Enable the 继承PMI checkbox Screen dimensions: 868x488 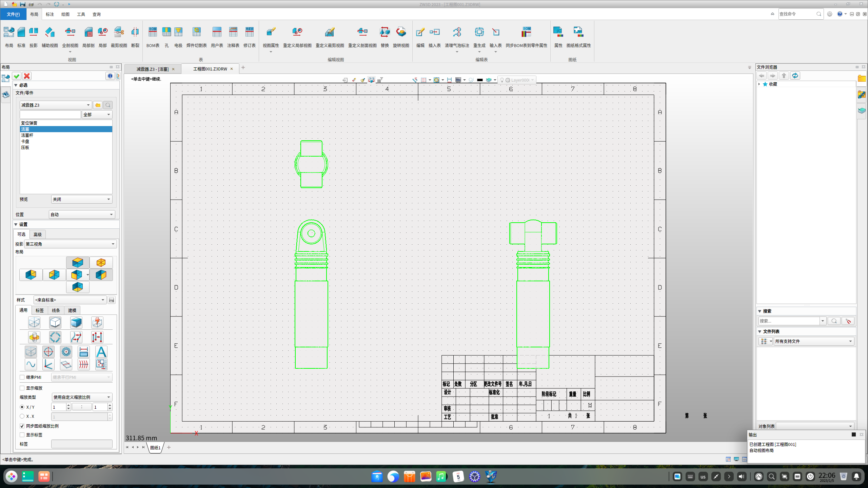[x=22, y=377]
